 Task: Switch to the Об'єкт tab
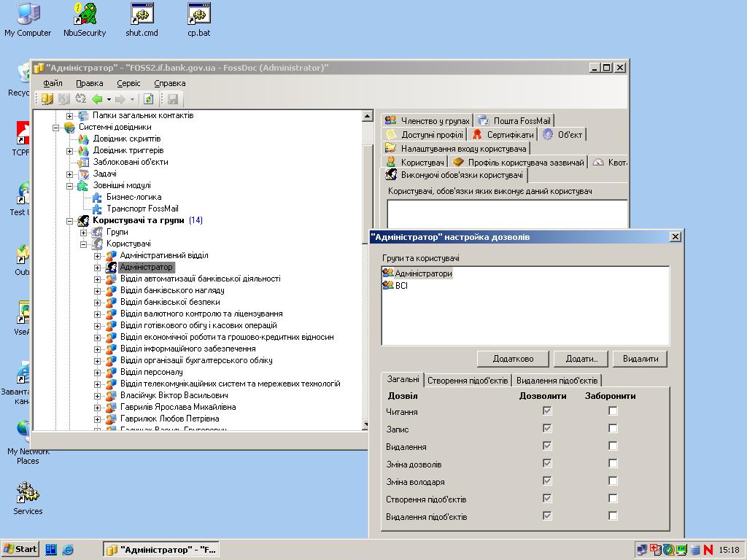pos(563,135)
